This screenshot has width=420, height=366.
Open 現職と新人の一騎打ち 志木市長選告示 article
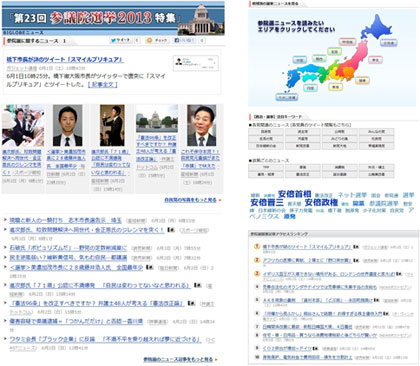pos(66,220)
